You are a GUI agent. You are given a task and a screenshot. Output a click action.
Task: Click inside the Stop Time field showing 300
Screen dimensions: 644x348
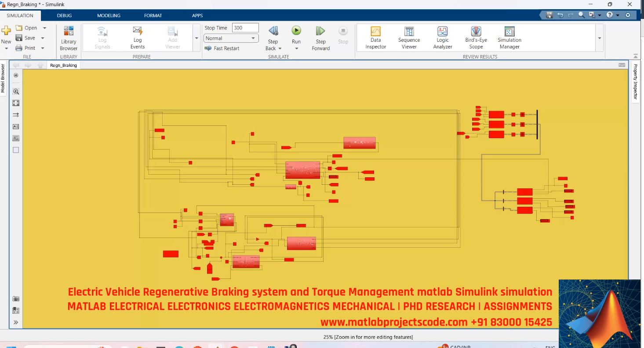(244, 27)
